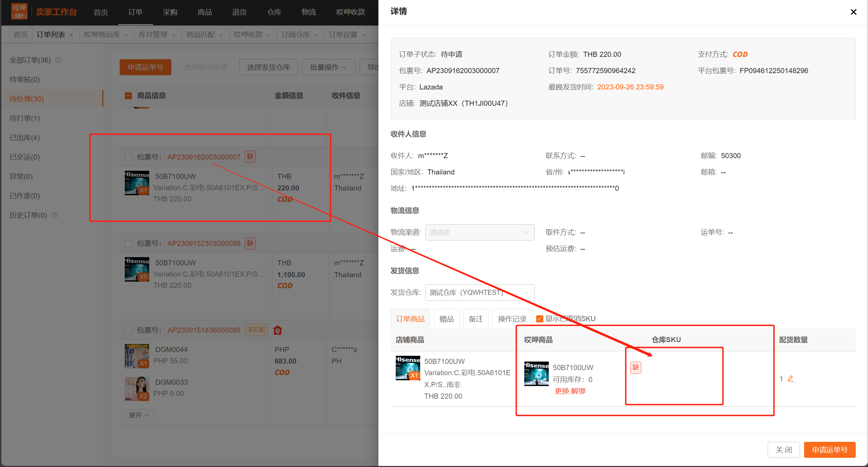Click the 缺 badge beside AP2309162003000007
Image resolution: width=868 pixels, height=467 pixels.
pos(250,156)
